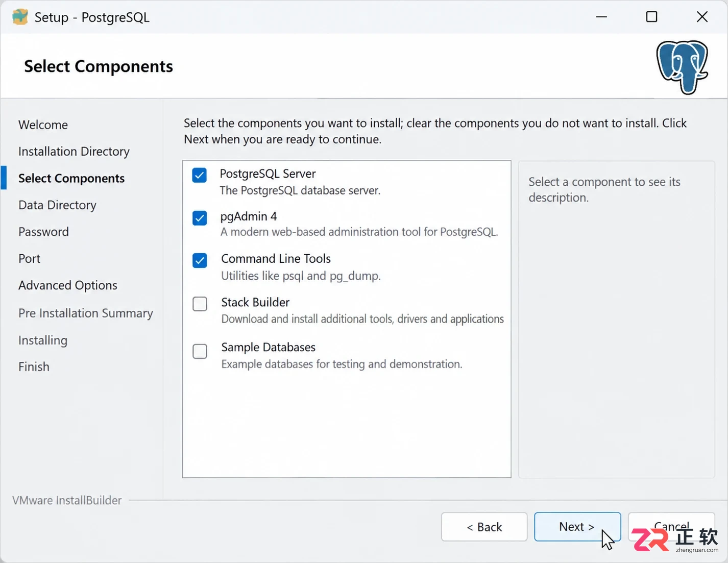The image size is (728, 563).
Task: Select the Stack Builder component label
Action: click(x=255, y=302)
